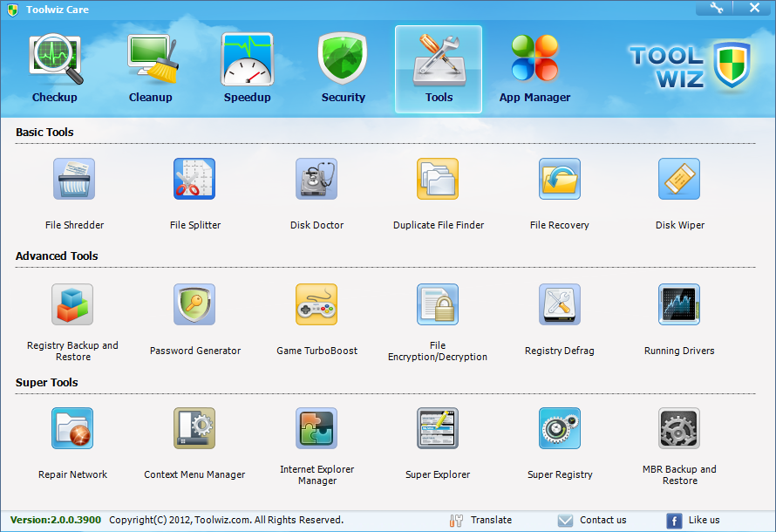
Task: Open Internet Explorer Manager
Action: (317, 428)
